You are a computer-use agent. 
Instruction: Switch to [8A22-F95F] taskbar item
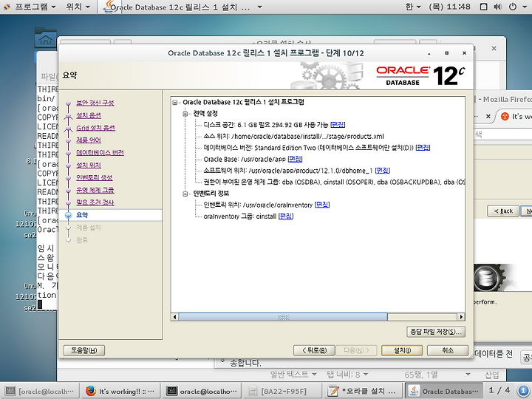282,391
